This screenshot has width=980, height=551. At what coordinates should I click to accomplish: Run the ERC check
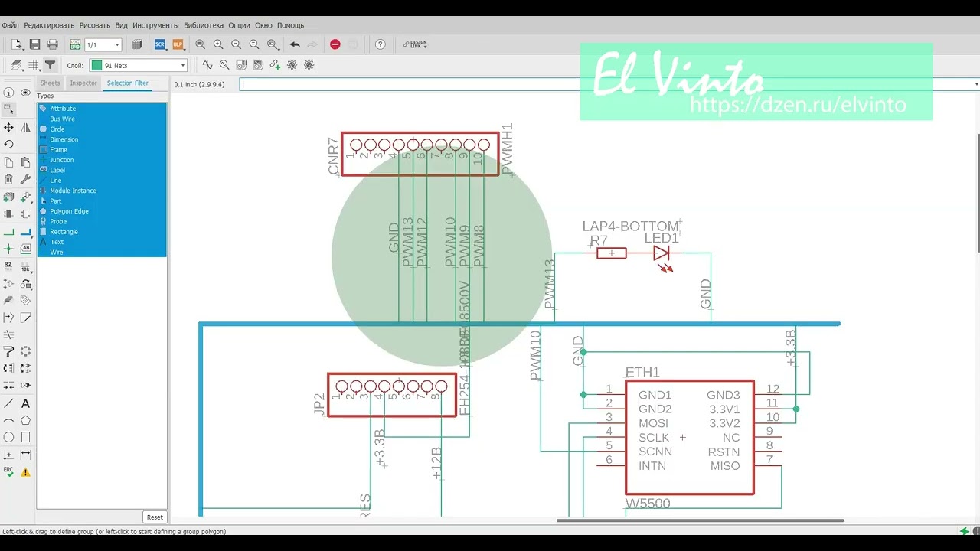(x=9, y=472)
